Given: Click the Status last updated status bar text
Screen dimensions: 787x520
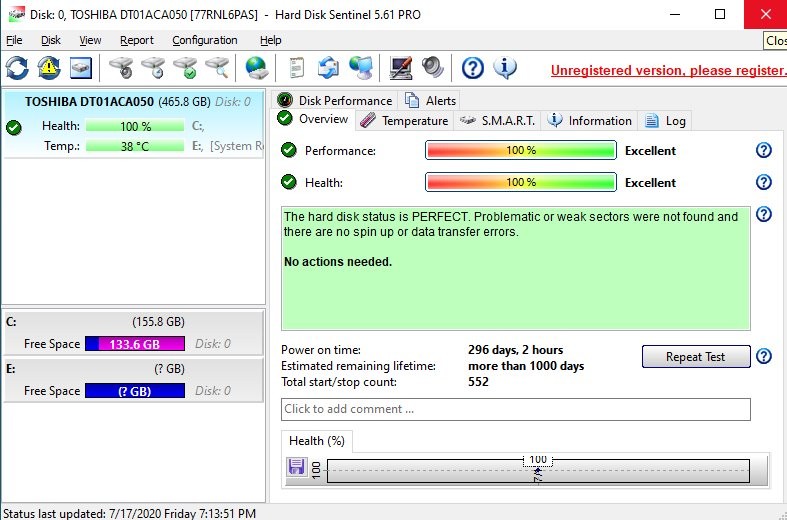Looking at the screenshot, I should [x=129, y=513].
